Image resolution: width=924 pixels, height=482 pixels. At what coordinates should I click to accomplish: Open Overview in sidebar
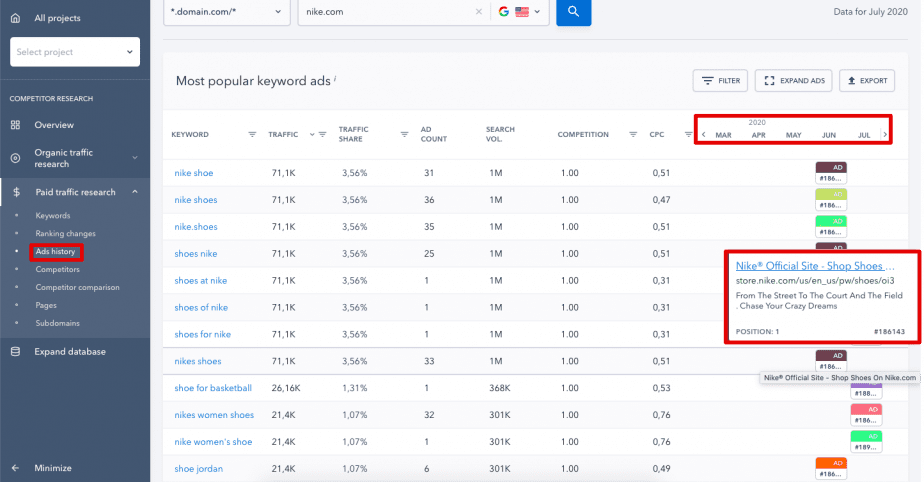54,125
